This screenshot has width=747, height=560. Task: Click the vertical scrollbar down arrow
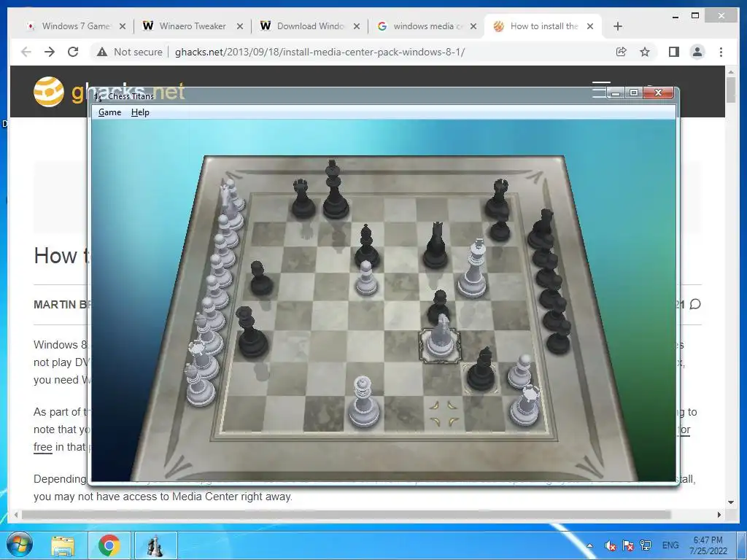731,502
